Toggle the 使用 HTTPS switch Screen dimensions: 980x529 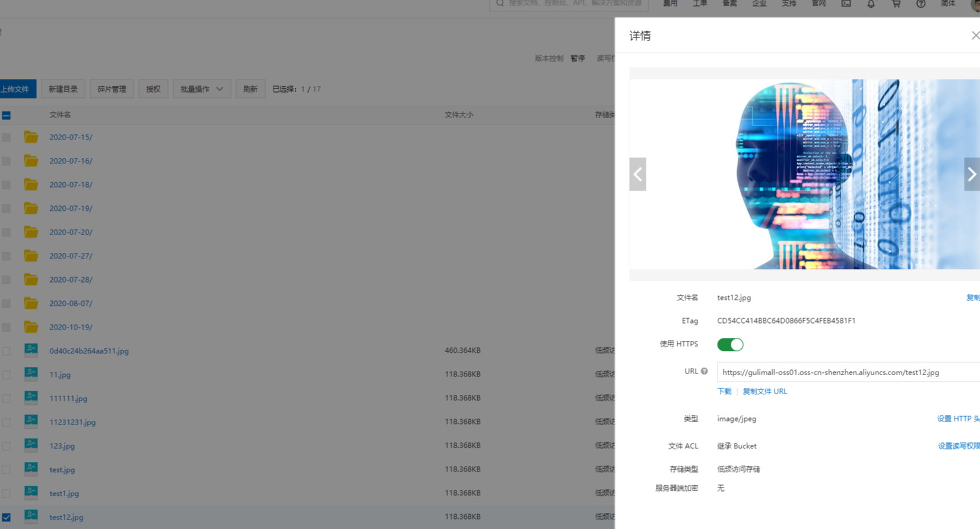(730, 344)
